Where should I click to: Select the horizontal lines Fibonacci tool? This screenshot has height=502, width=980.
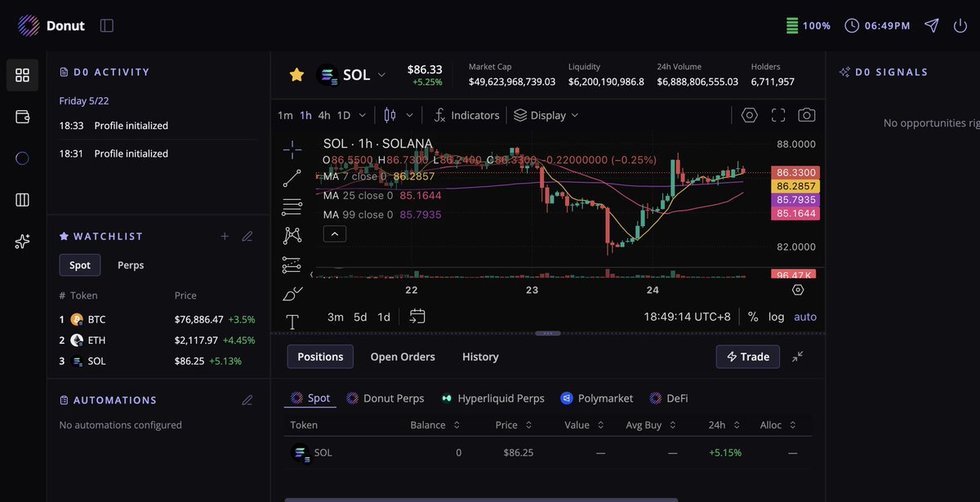coord(292,207)
